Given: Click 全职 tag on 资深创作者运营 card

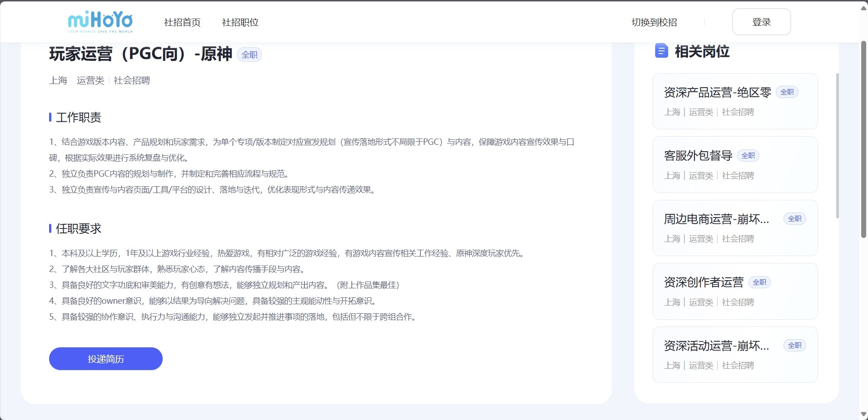Looking at the screenshot, I should (x=759, y=282).
